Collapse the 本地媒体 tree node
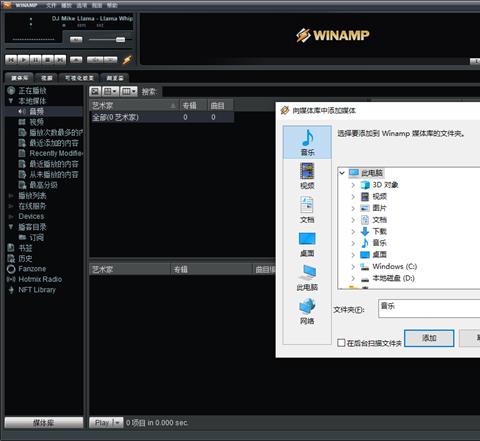 [11, 101]
